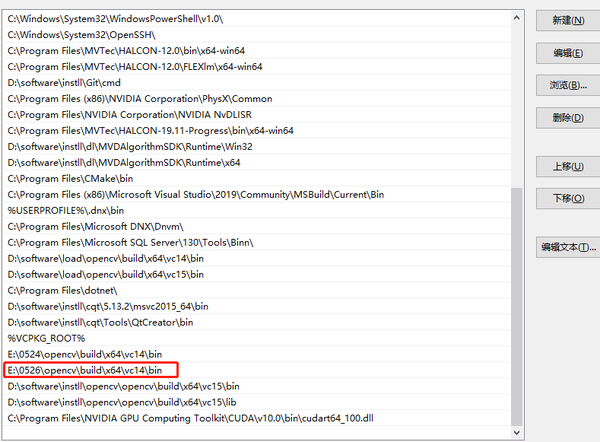Select the CUDA v10.0 cudart64_100.dll entry

(257, 418)
